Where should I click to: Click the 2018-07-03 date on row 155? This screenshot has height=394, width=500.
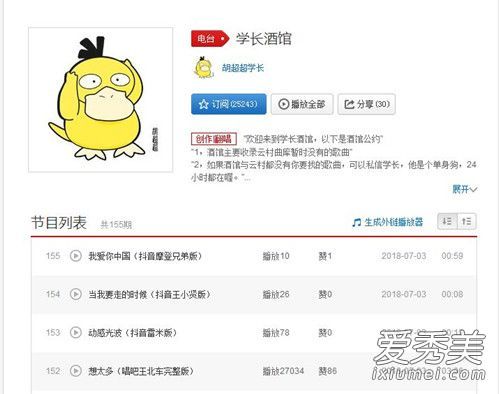404,256
